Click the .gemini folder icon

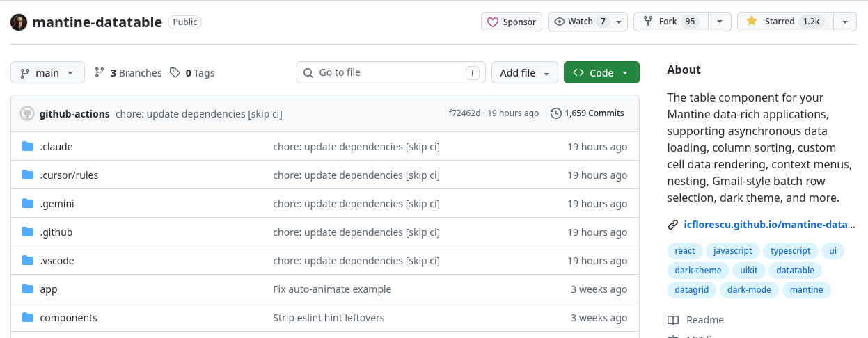(x=28, y=204)
